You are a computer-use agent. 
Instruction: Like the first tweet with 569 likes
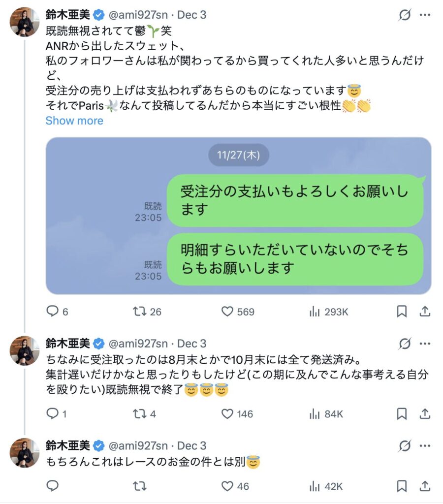227,312
